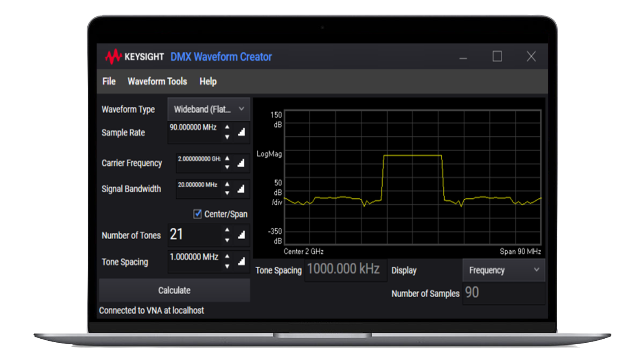Open the Display dropdown set to Frequency

[x=503, y=270]
